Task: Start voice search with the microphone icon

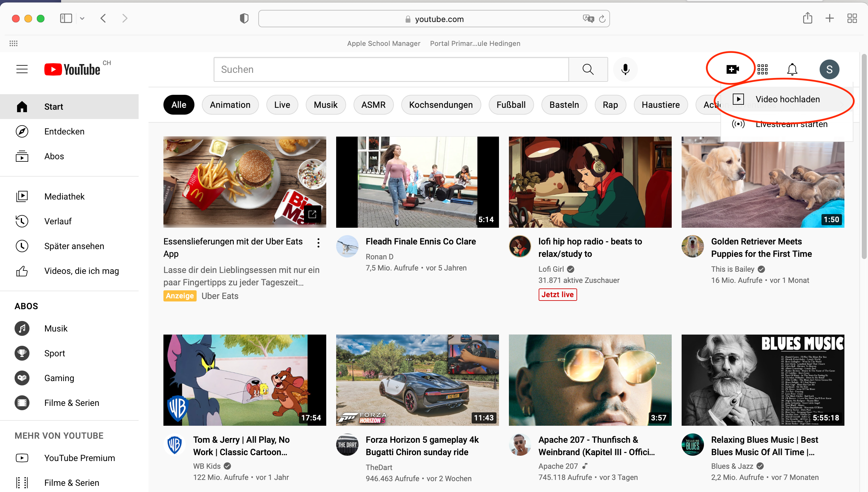Action: pos(625,69)
